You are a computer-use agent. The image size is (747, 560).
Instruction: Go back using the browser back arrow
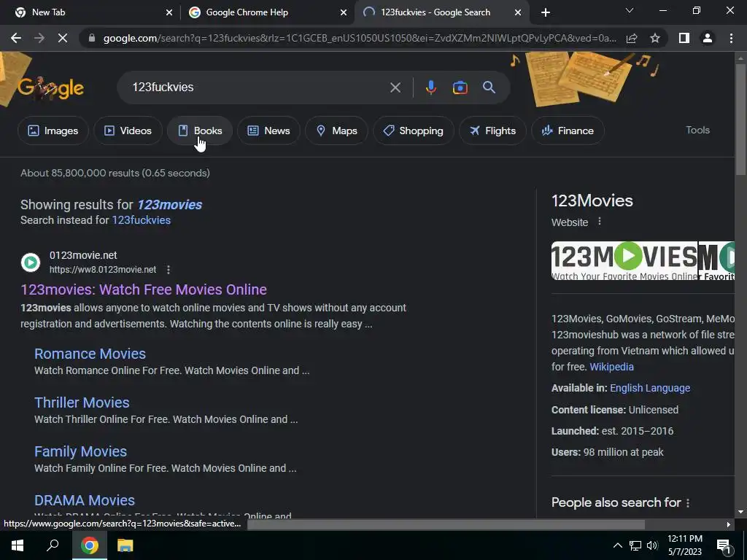16,38
